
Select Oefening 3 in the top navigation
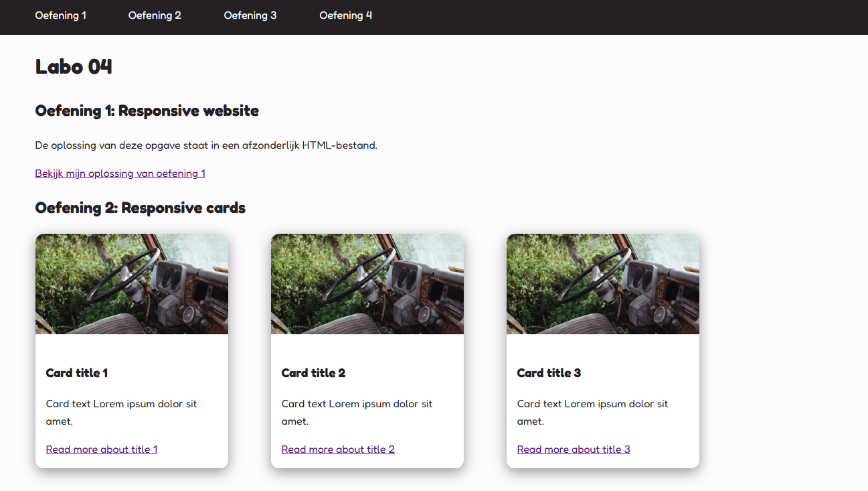click(250, 15)
